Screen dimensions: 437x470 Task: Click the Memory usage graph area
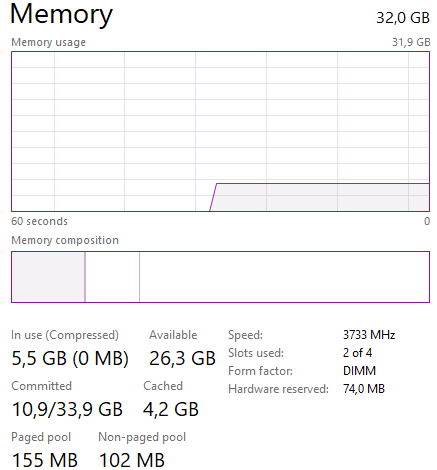click(220, 131)
